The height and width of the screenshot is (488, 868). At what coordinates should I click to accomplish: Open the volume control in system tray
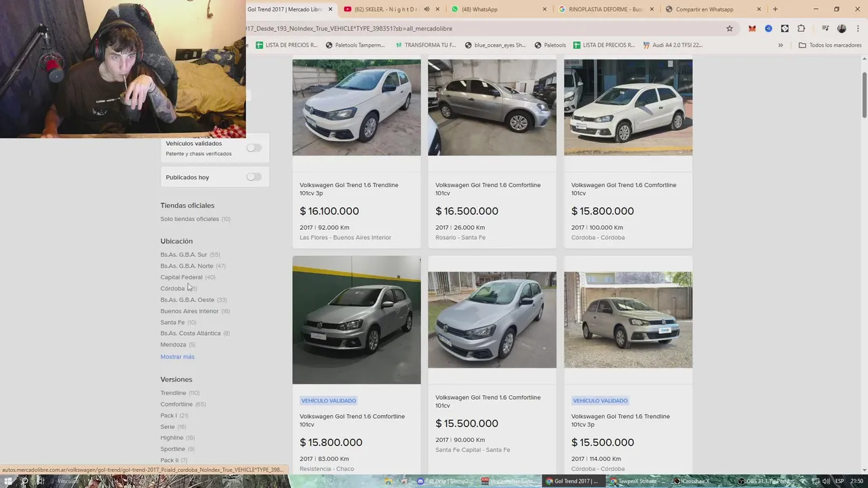pyautogui.click(x=826, y=481)
